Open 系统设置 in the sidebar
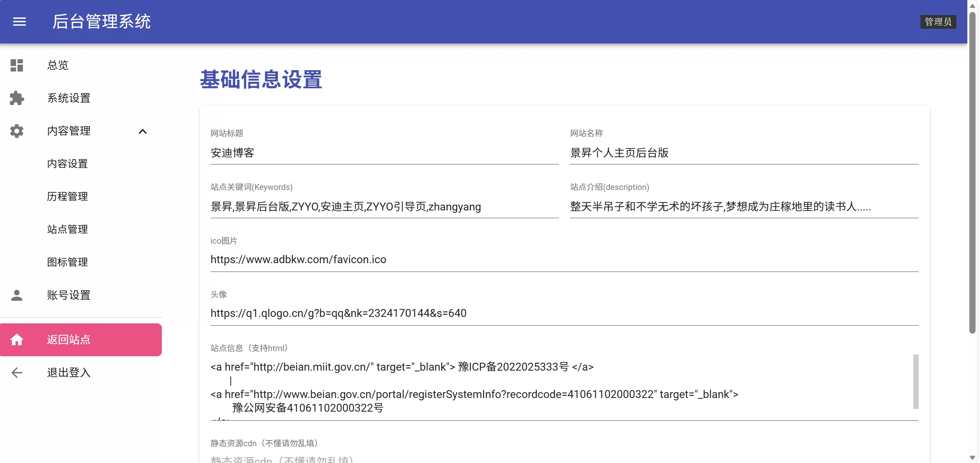The width and height of the screenshot is (980, 463). point(81,98)
